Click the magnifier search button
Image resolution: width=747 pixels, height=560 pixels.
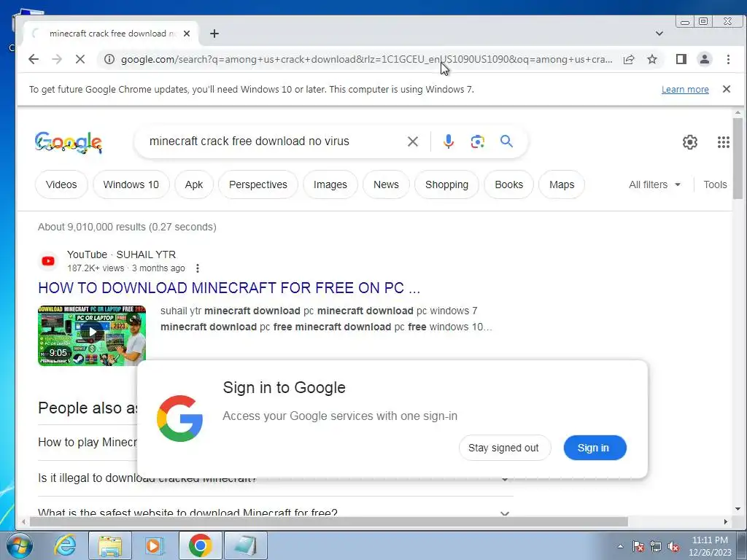pyautogui.click(x=506, y=141)
